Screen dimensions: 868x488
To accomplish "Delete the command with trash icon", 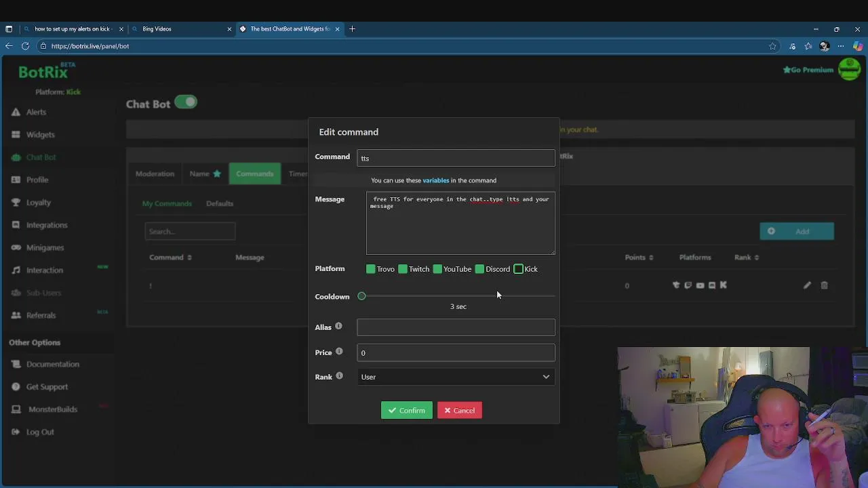I will pos(824,285).
